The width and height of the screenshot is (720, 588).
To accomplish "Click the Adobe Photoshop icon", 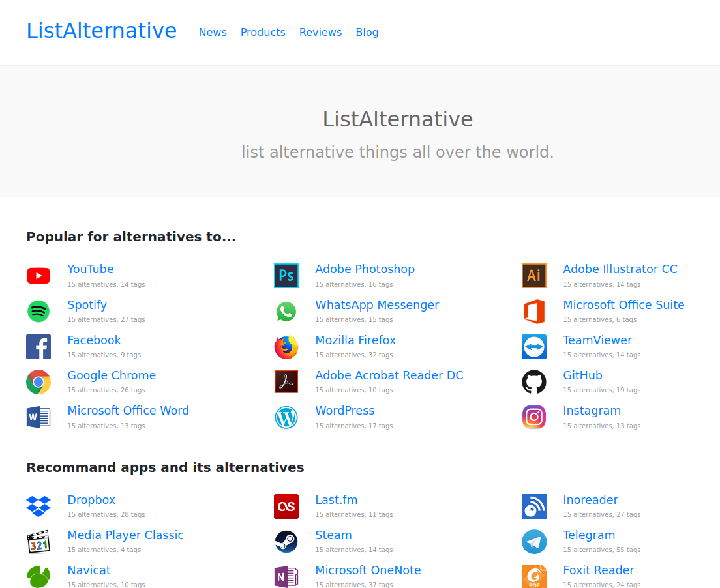I will pyautogui.click(x=286, y=276).
